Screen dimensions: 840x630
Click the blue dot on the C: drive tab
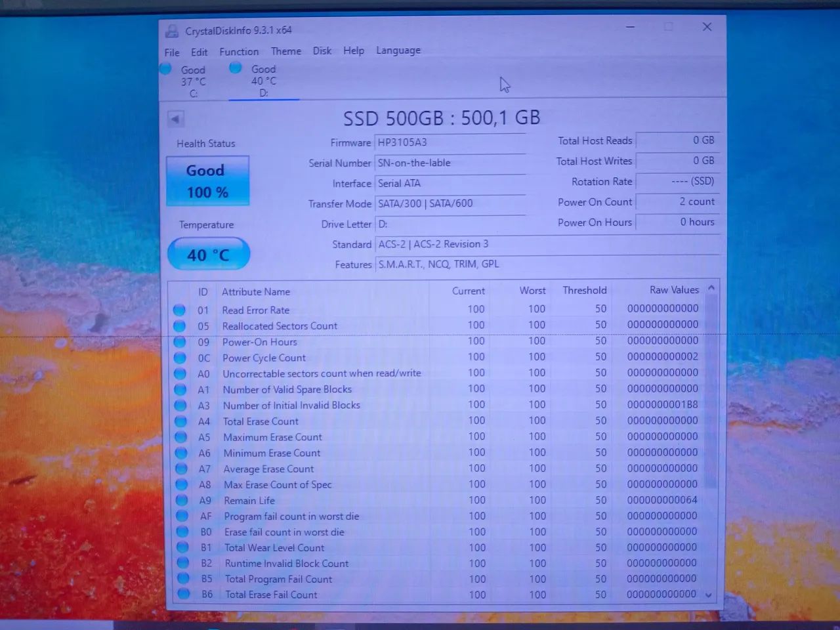pos(166,68)
